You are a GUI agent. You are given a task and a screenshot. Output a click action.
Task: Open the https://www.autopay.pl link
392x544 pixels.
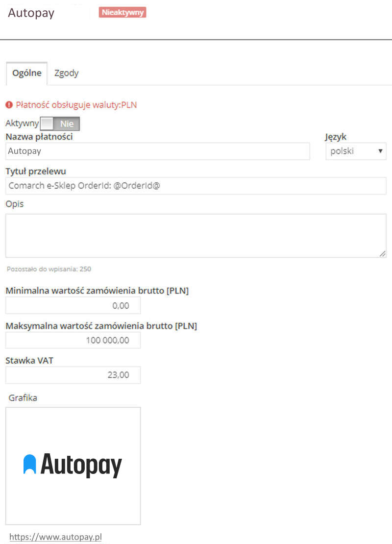(55, 537)
